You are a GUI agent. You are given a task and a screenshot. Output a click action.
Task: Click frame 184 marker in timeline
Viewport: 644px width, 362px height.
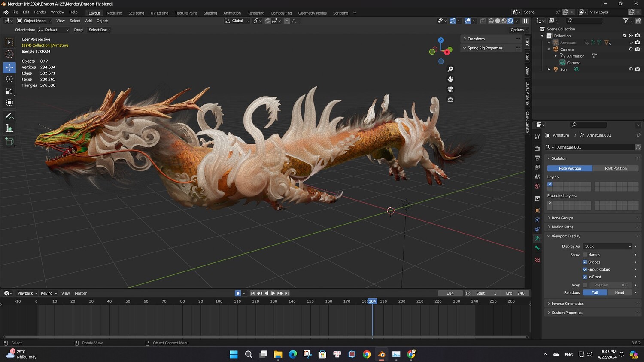[x=372, y=301]
